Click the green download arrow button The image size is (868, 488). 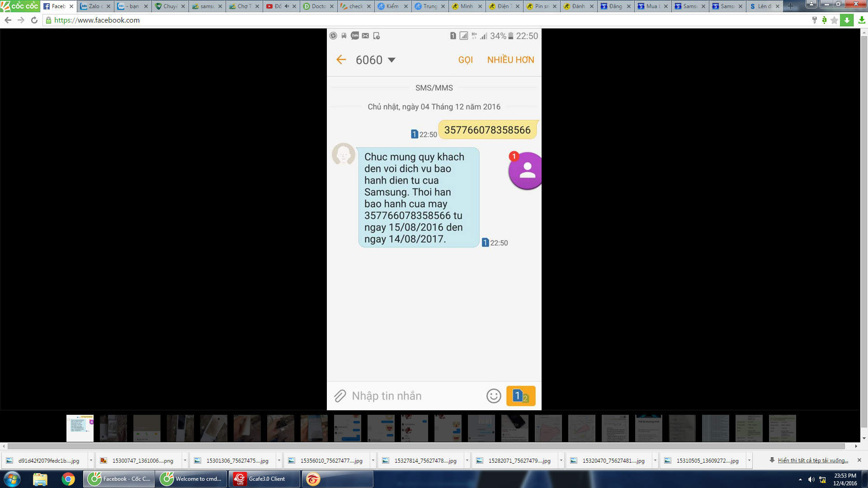click(x=847, y=20)
